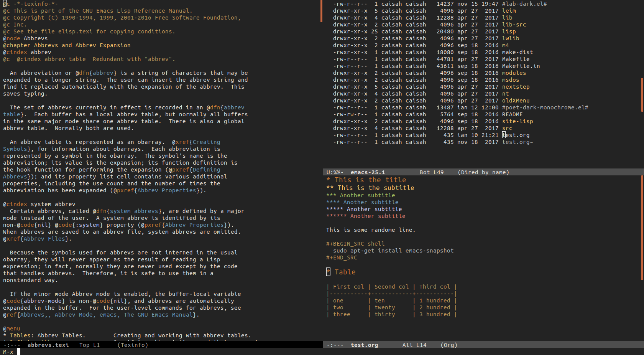Open the README file in Dired listing

tap(512, 114)
